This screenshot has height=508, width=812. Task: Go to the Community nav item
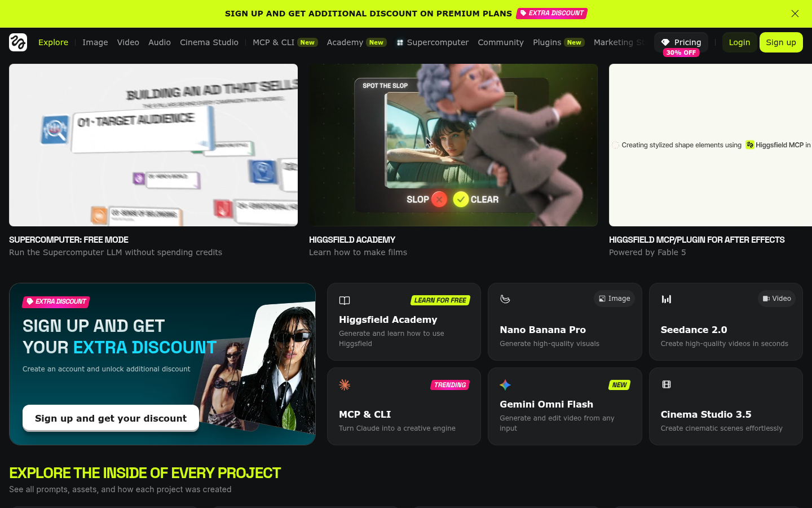[501, 42]
